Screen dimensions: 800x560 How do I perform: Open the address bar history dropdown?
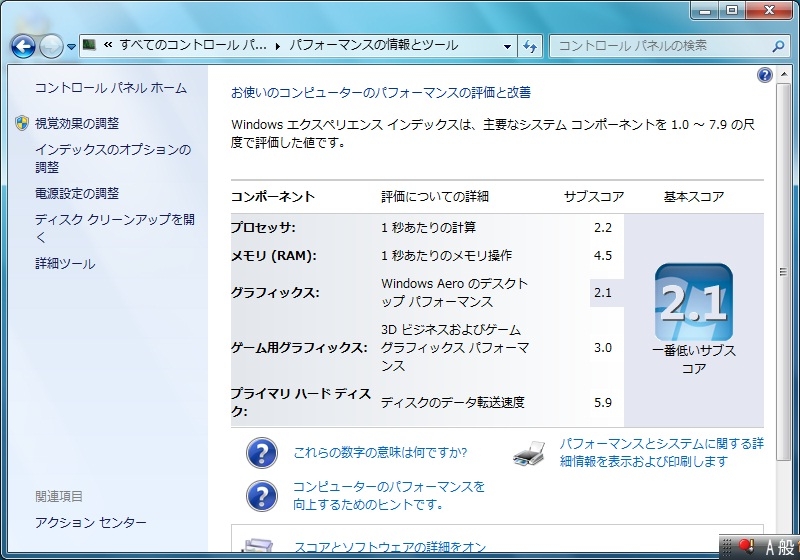point(507,46)
